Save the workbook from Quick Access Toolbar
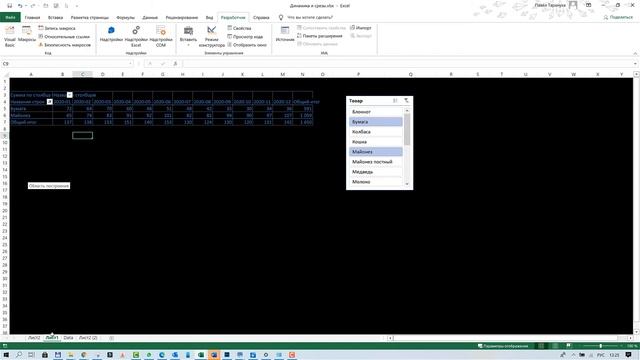The image size is (640, 360). [x=10, y=6]
